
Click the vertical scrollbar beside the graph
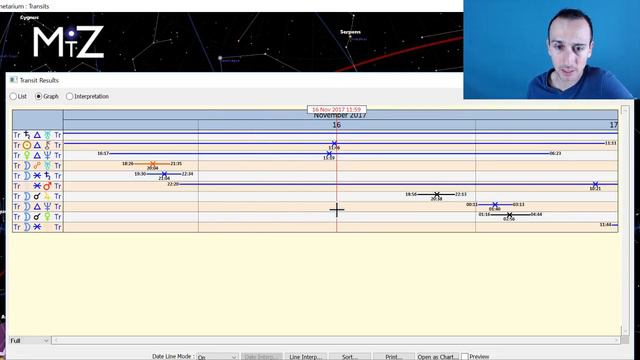coord(624,220)
